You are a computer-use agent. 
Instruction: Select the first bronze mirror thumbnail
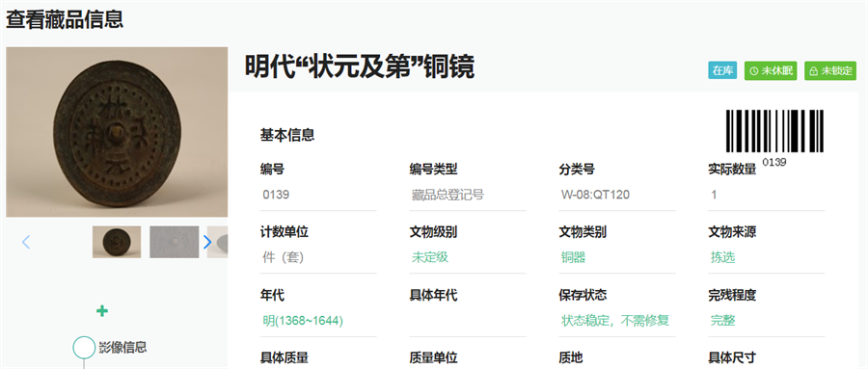[117, 242]
